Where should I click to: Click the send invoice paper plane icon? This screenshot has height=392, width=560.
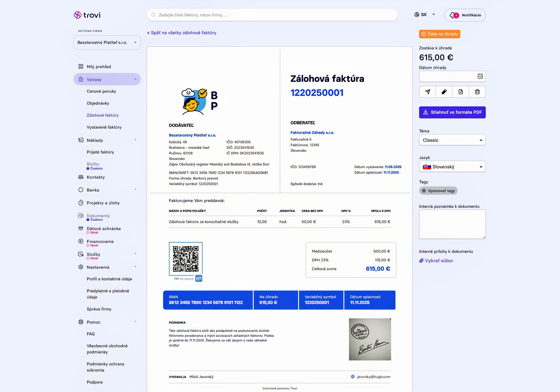click(x=427, y=92)
